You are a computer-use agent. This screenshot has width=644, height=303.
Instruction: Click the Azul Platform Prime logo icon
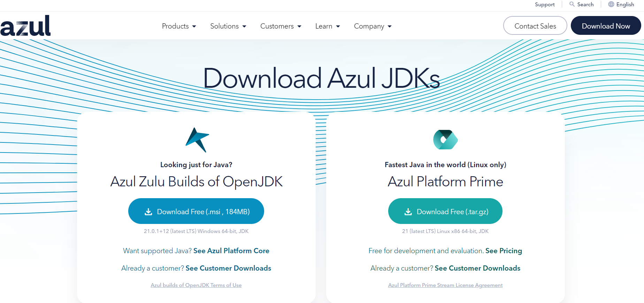coord(445,140)
